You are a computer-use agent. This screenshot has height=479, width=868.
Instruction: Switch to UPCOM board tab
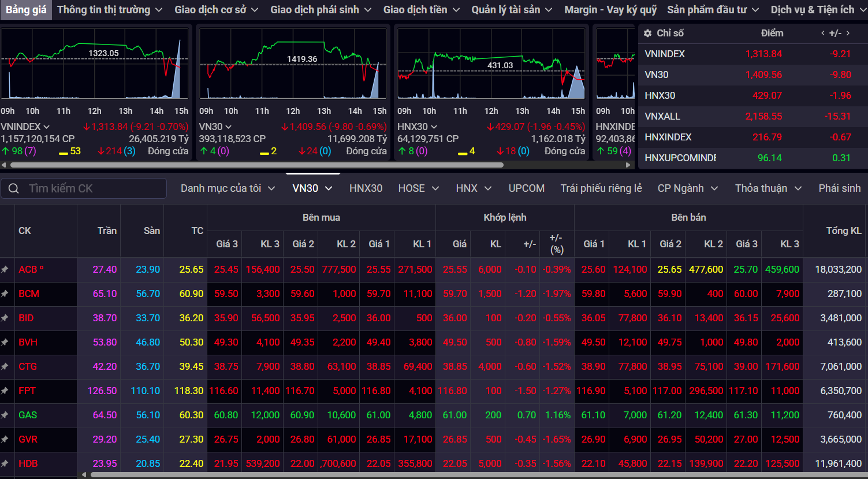click(x=526, y=188)
